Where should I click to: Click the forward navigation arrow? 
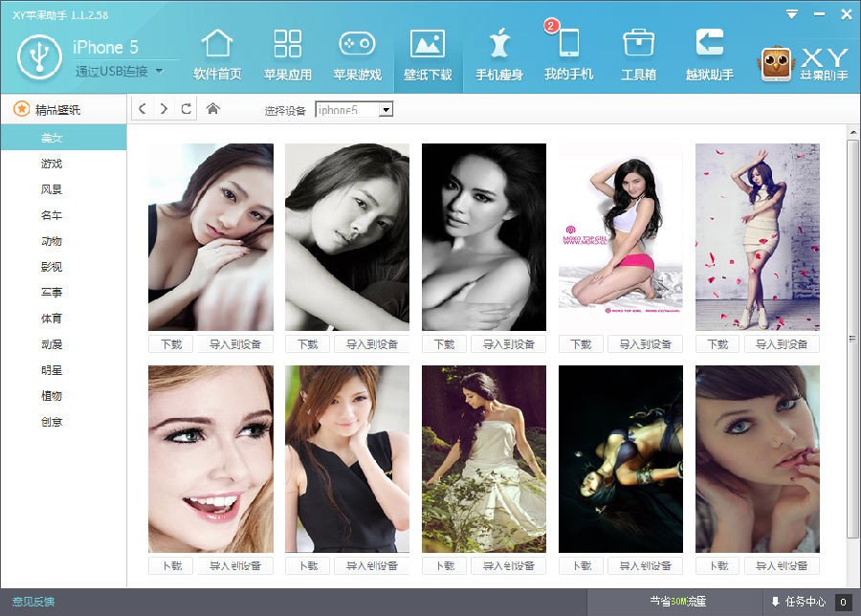click(164, 109)
